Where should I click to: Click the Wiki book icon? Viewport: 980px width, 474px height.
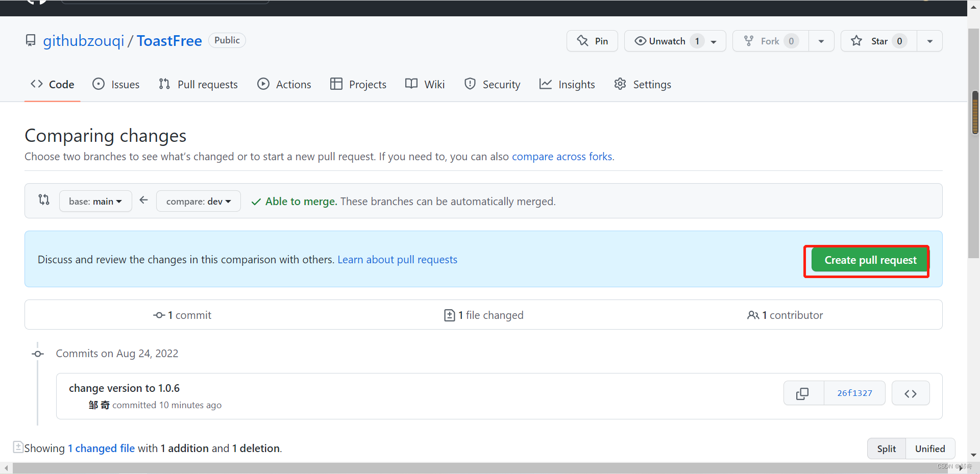[x=411, y=84]
